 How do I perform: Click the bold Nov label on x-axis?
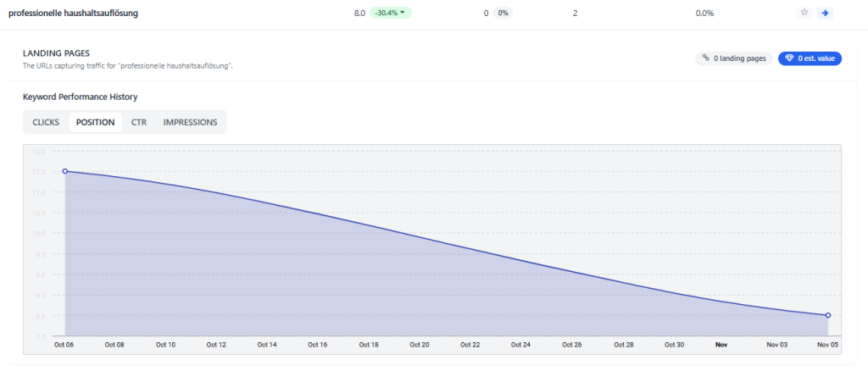coord(721,345)
